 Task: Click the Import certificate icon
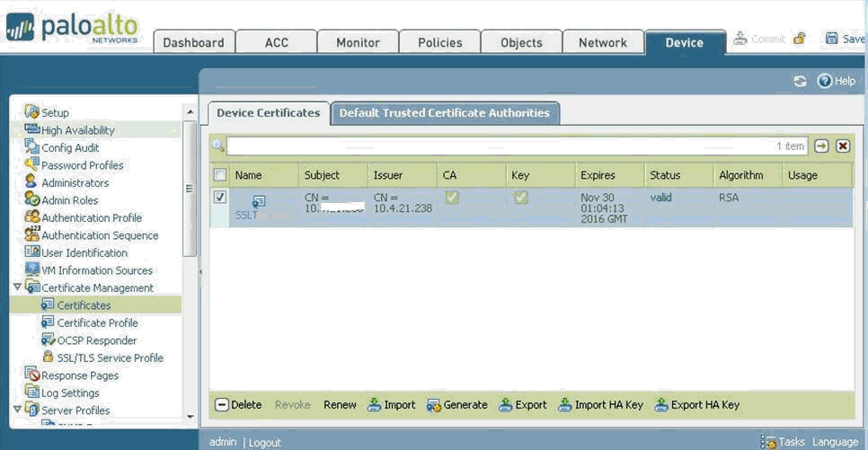(375, 405)
